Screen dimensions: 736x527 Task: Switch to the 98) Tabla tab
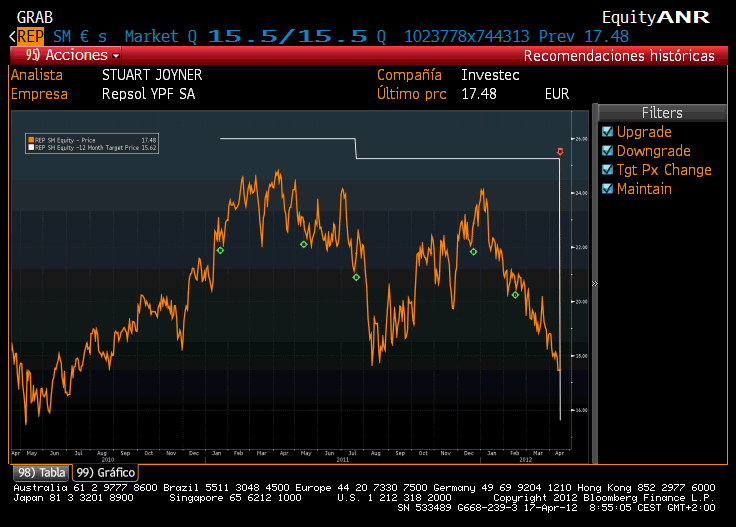[x=41, y=473]
